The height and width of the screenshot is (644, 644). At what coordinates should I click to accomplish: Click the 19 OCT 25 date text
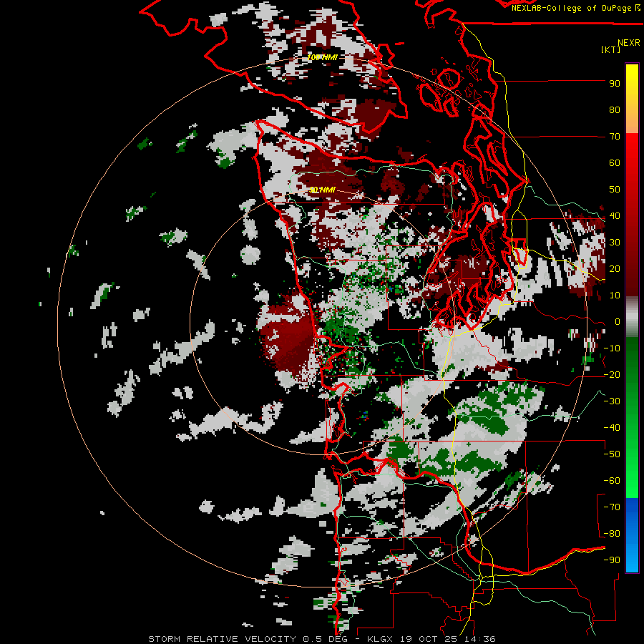[430, 639]
